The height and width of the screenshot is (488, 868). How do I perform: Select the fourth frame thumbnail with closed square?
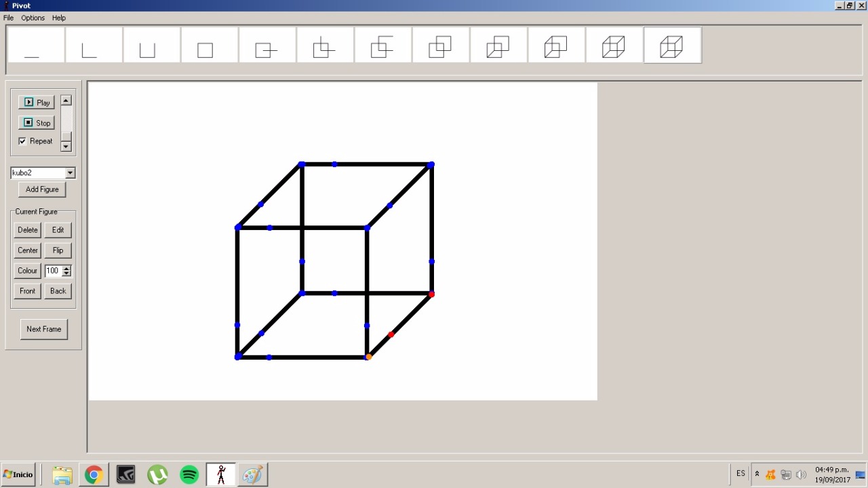(x=210, y=45)
